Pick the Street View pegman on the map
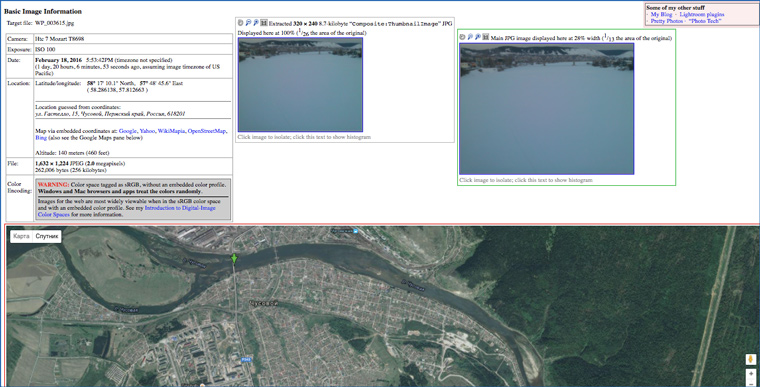 (x=751, y=360)
